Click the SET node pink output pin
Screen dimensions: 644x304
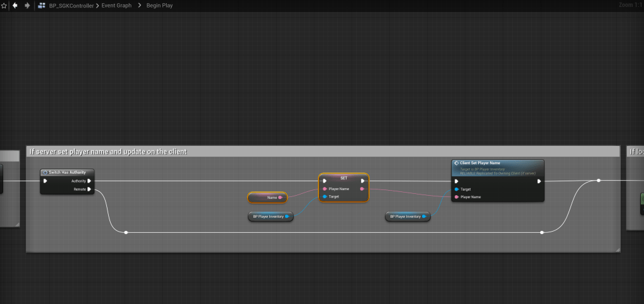362,189
